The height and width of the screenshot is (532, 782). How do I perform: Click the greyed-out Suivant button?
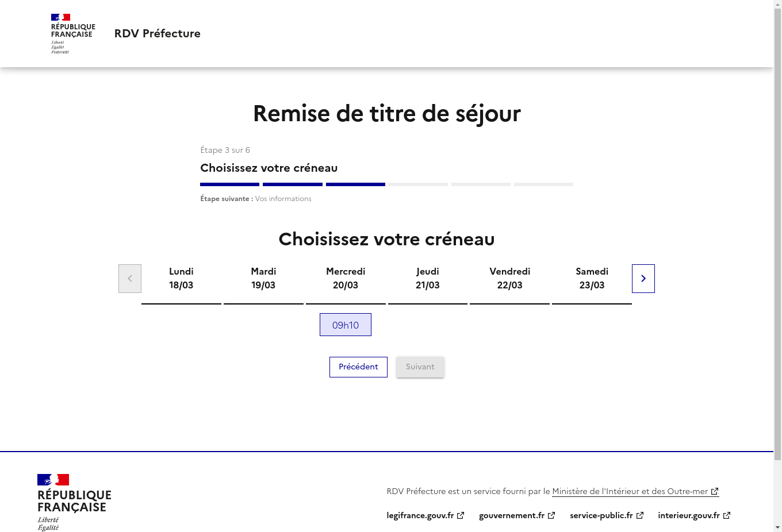point(420,367)
